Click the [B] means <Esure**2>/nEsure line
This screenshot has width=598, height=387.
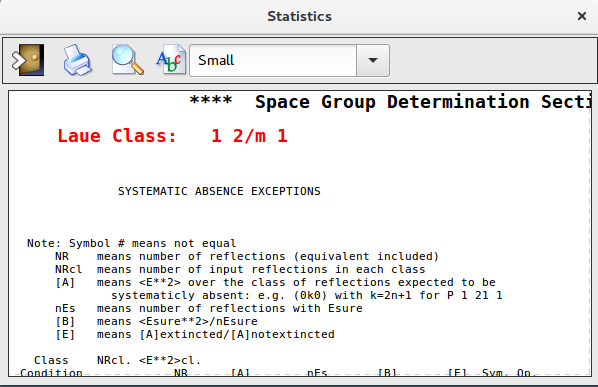pyautogui.click(x=156, y=321)
